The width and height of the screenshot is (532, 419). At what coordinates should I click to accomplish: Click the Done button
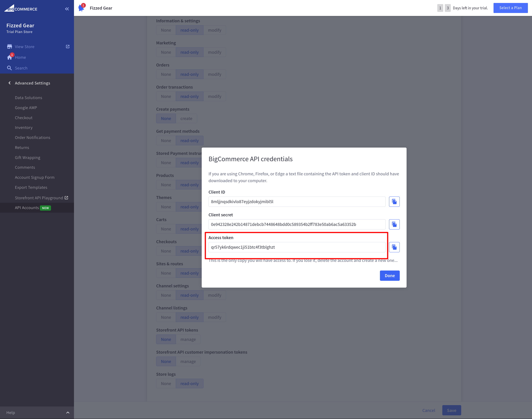[389, 276]
